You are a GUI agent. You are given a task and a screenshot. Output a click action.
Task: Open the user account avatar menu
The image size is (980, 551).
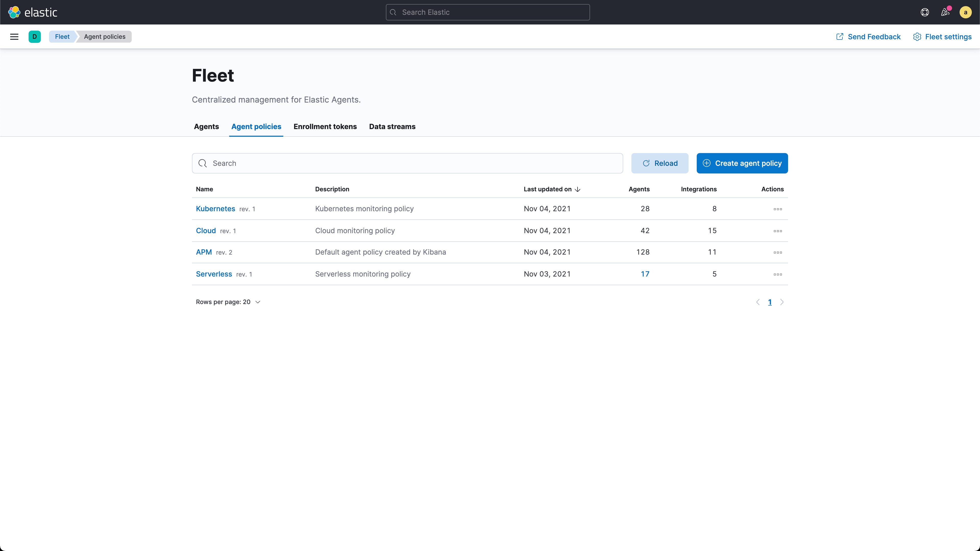[965, 12]
